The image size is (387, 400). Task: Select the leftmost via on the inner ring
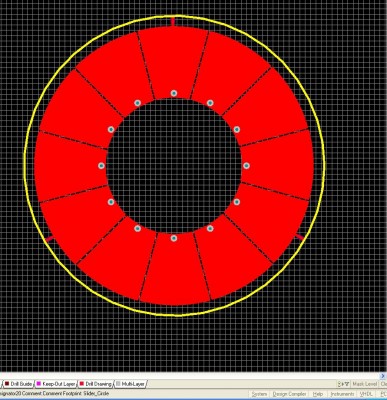(x=101, y=166)
